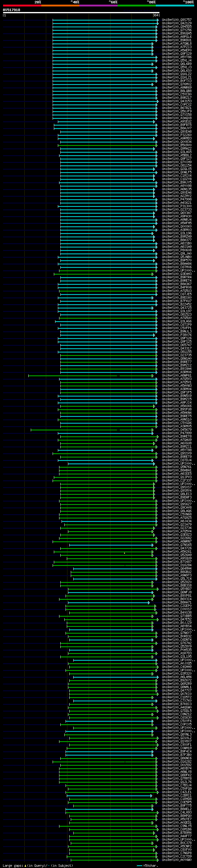
Task: Click UniRef100_A7PZI3 text
Action: (177, 47)
